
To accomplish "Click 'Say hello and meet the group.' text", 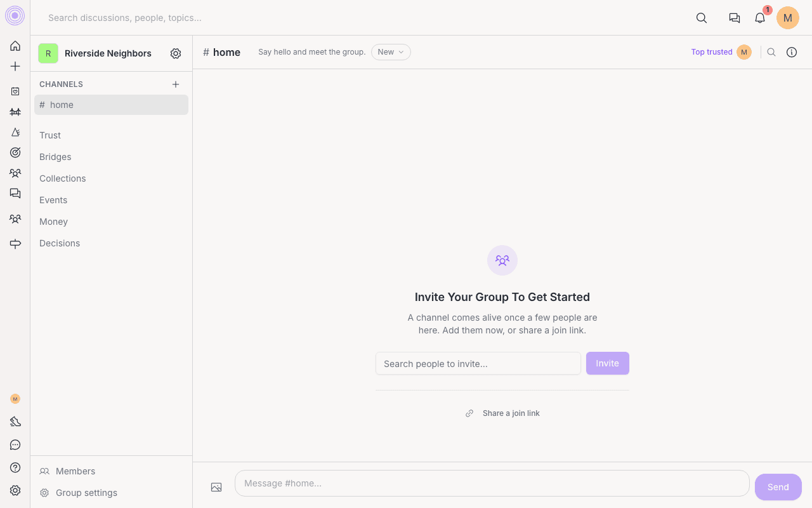I will click(311, 52).
